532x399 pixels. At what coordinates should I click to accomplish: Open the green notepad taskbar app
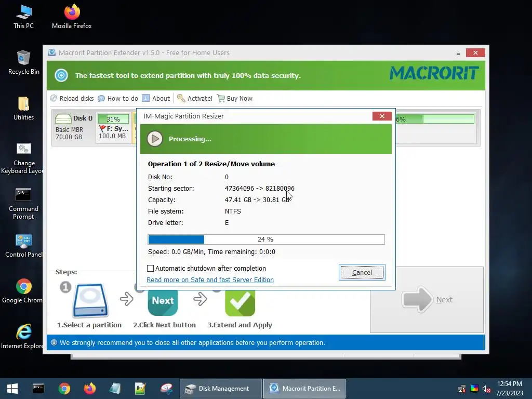140,389
